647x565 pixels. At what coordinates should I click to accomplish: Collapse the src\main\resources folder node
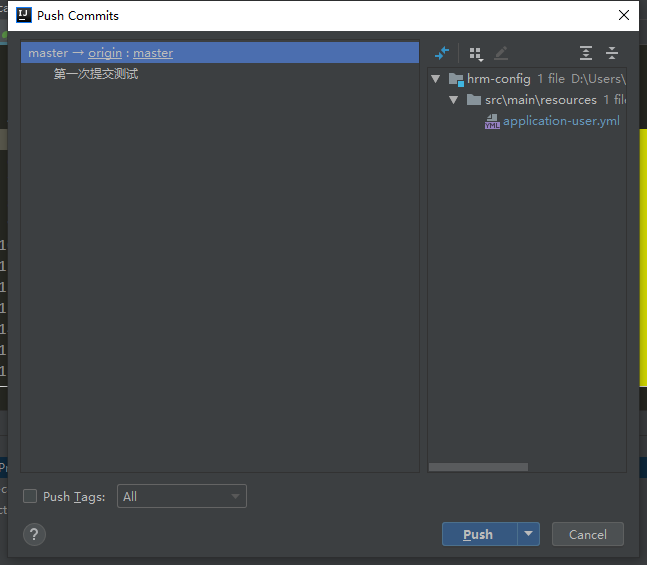454,100
